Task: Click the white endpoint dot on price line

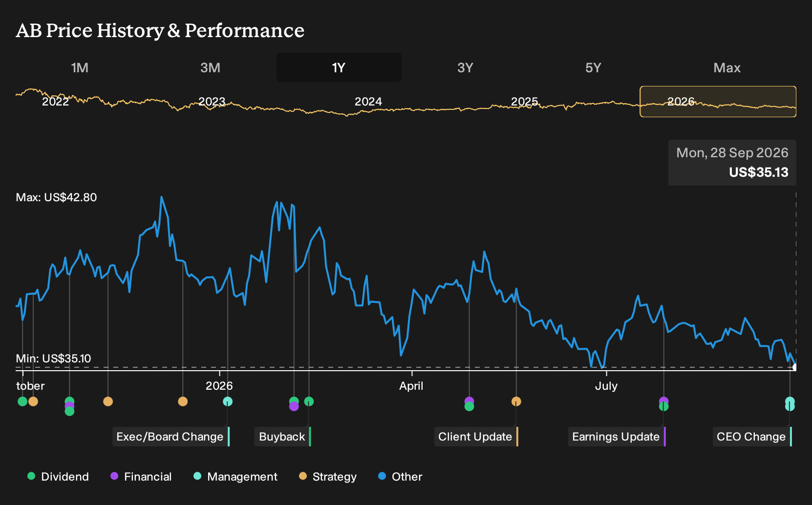Action: [794, 367]
